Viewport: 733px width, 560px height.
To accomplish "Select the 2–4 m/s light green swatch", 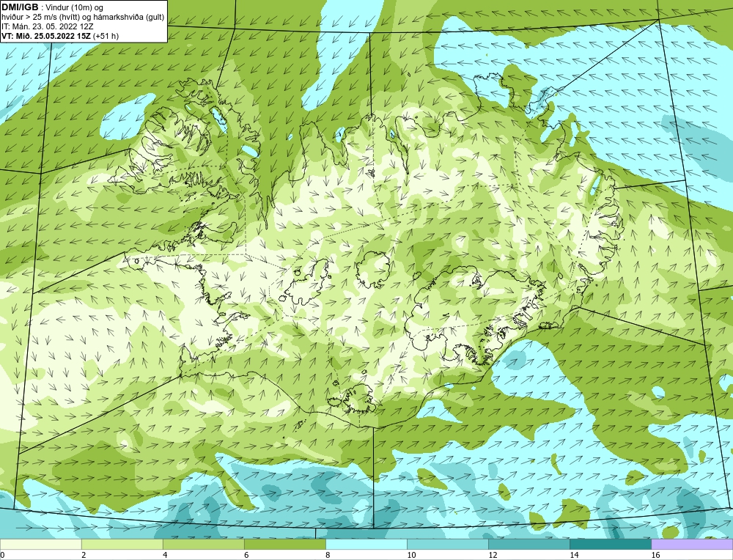I will pos(122,544).
